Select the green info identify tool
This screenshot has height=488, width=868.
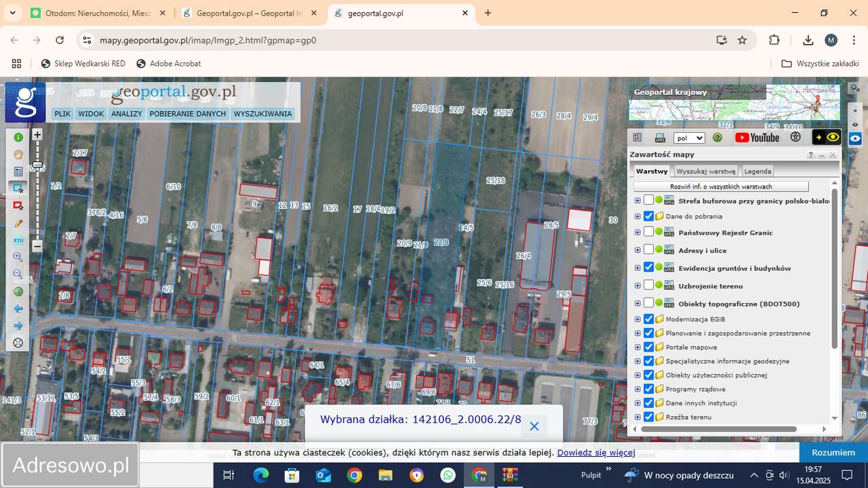[x=18, y=138]
